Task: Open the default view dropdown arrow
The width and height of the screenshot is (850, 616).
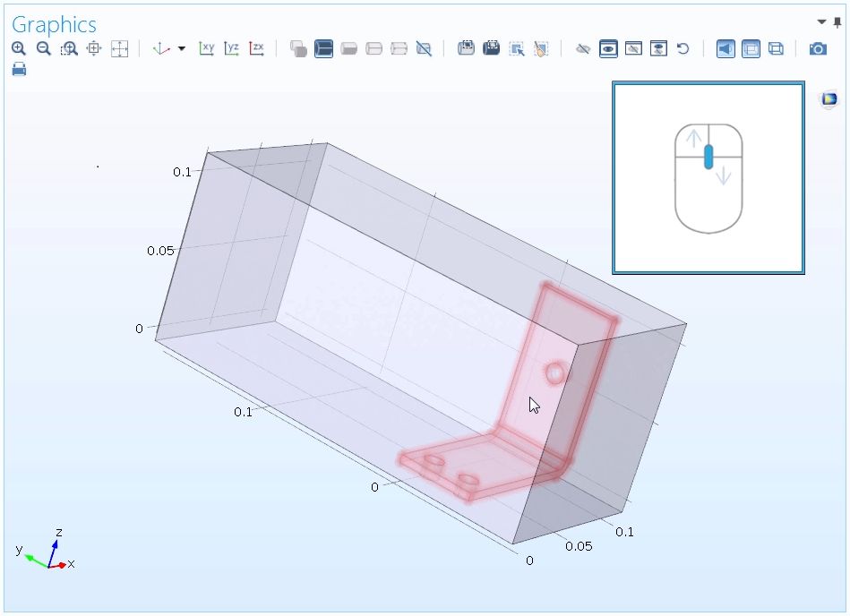Action: [182, 48]
